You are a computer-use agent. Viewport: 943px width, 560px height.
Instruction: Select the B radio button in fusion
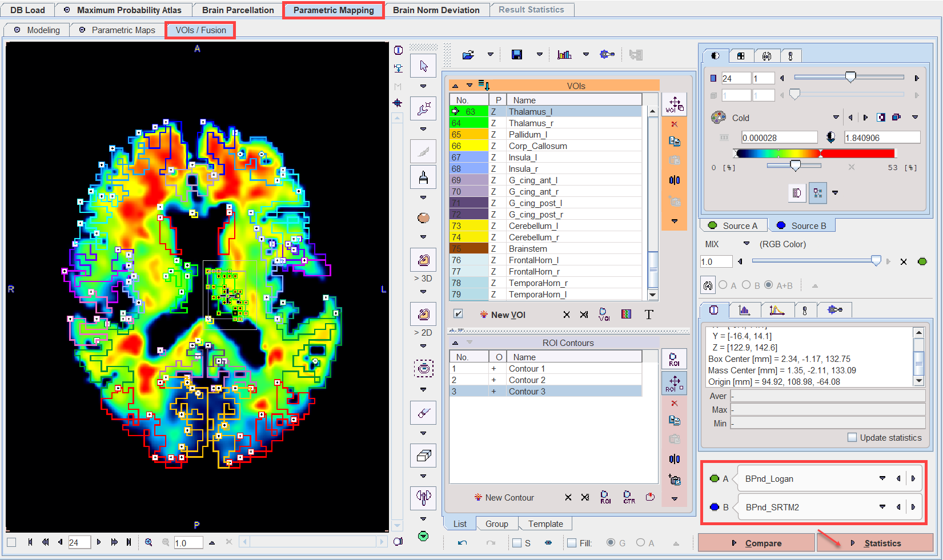coord(747,285)
